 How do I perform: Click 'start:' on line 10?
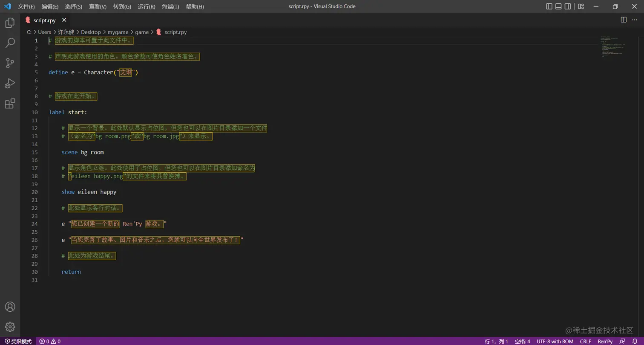[78, 112]
